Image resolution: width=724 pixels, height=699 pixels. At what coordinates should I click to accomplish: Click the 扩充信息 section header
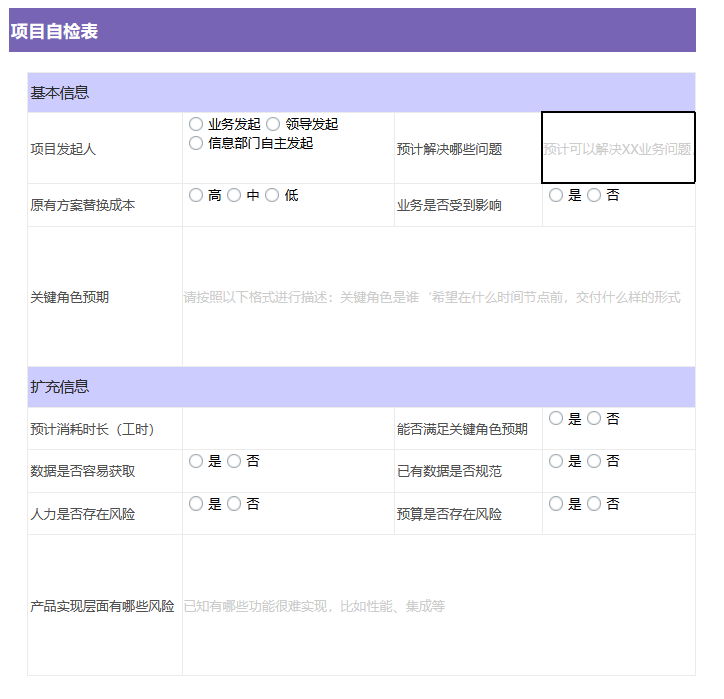pyautogui.click(x=362, y=387)
